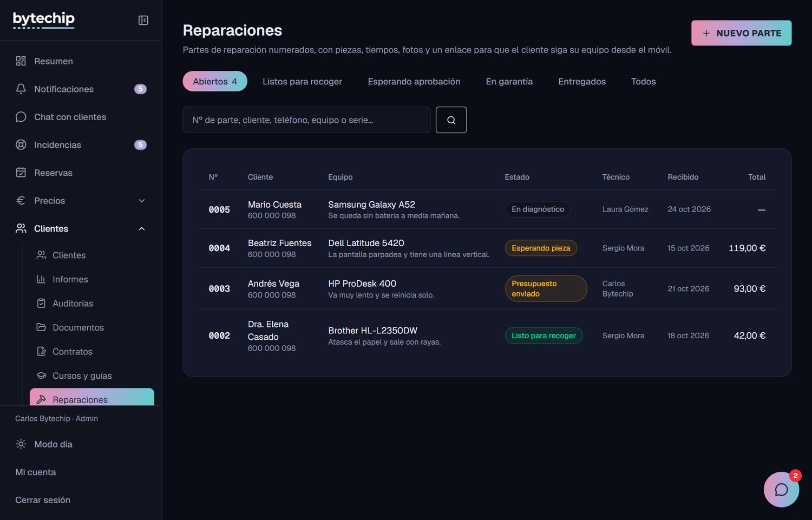812x520 pixels.
Task: Collapse the Clientes menu chevron
Action: [142, 228]
